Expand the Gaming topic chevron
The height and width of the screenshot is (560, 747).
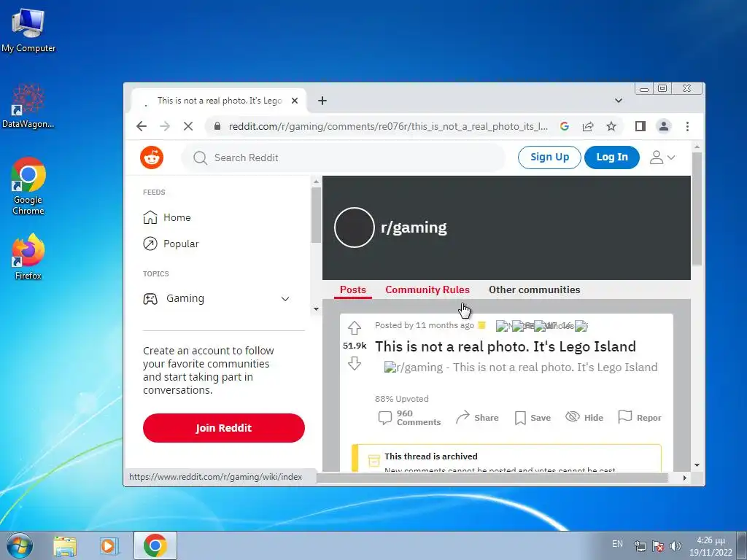click(x=285, y=299)
